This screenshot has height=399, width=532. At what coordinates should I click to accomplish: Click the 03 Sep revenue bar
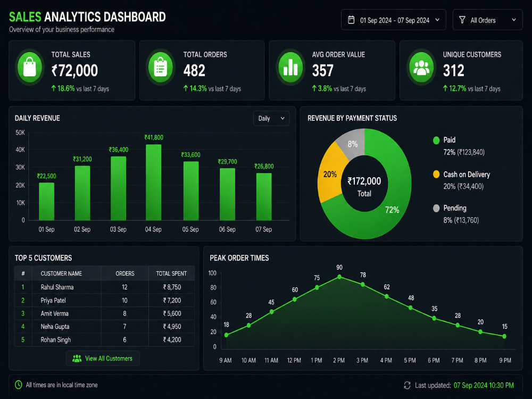[x=119, y=188]
